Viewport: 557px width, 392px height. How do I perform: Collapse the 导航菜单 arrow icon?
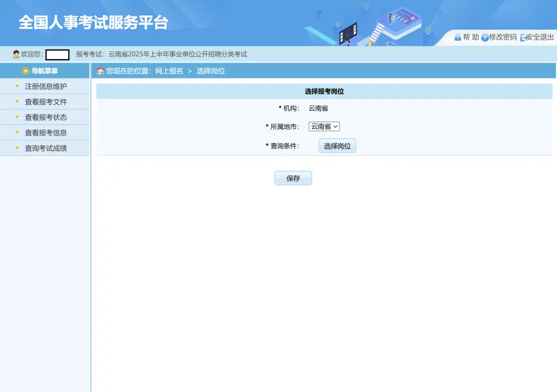(25, 71)
